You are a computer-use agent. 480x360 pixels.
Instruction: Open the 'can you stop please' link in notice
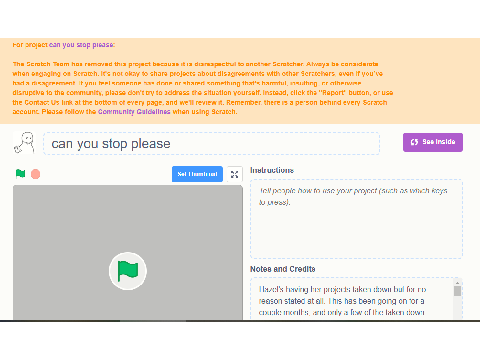82,45
